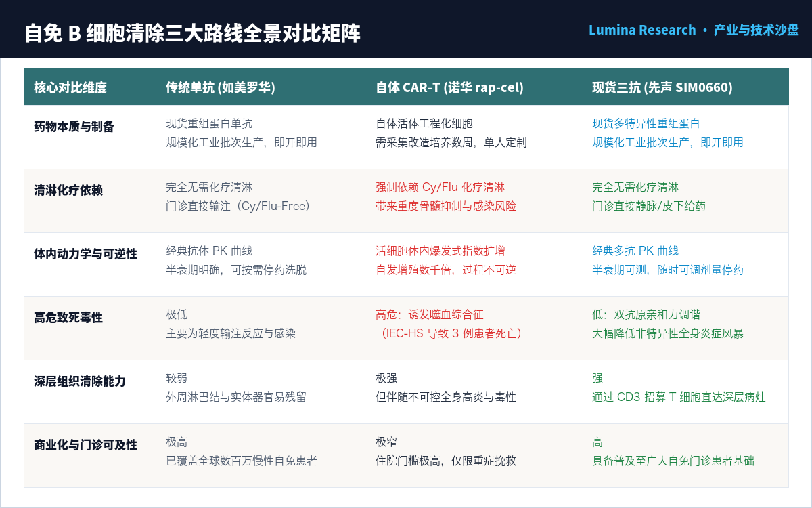Click '具备普及至广大自免门诊患者基础' text
This screenshot has width=812, height=508.
[x=673, y=461]
